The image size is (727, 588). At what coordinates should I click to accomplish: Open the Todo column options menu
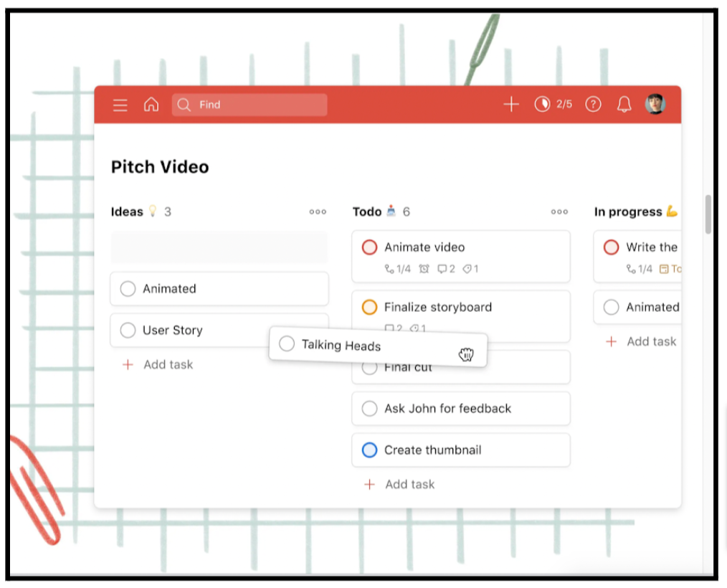(x=560, y=212)
